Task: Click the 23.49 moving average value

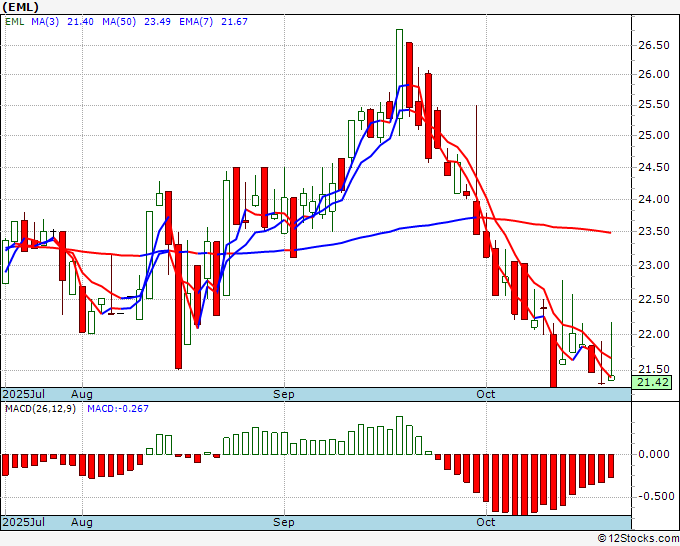Action: (x=157, y=22)
